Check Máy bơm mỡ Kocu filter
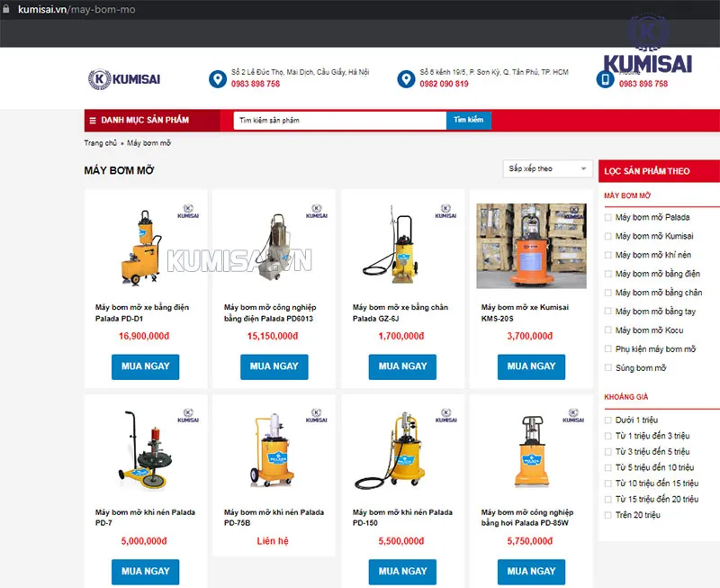Image resolution: width=720 pixels, height=588 pixels. pyautogui.click(x=608, y=330)
